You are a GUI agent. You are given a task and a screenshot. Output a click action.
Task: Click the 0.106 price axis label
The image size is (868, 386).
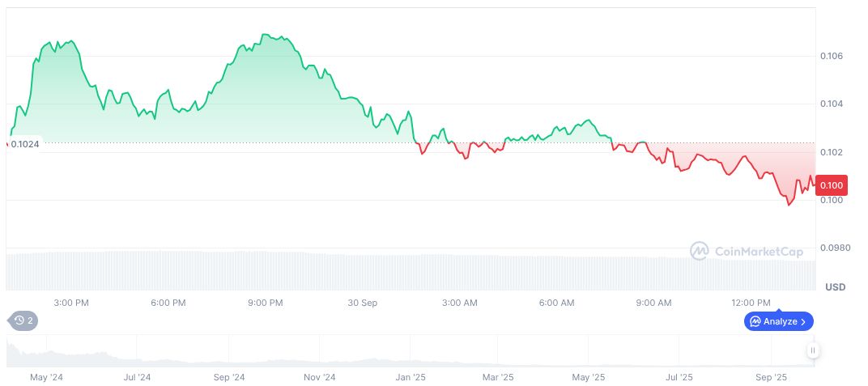pos(830,56)
